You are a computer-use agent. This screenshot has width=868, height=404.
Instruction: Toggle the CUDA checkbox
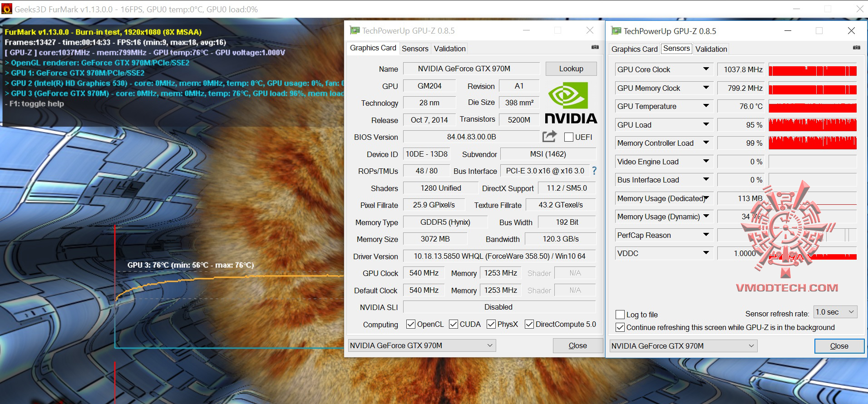coord(454,324)
